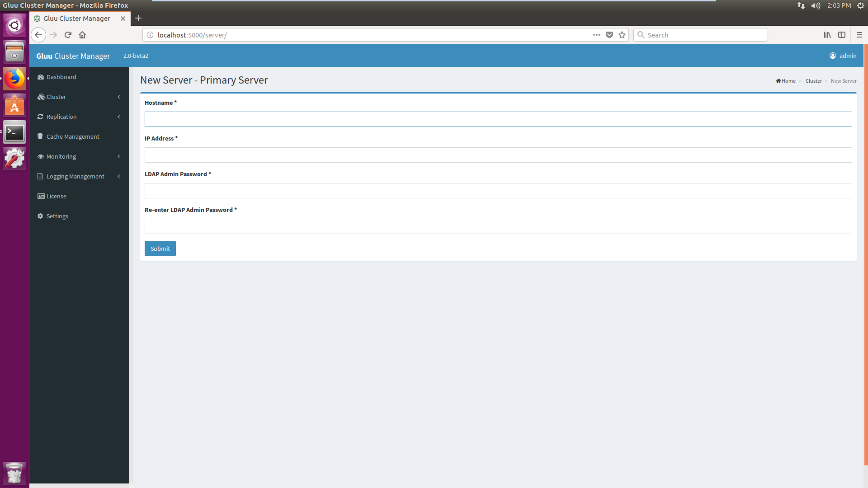
Task: Click the Cluster breadcrumb link
Action: tap(812, 80)
